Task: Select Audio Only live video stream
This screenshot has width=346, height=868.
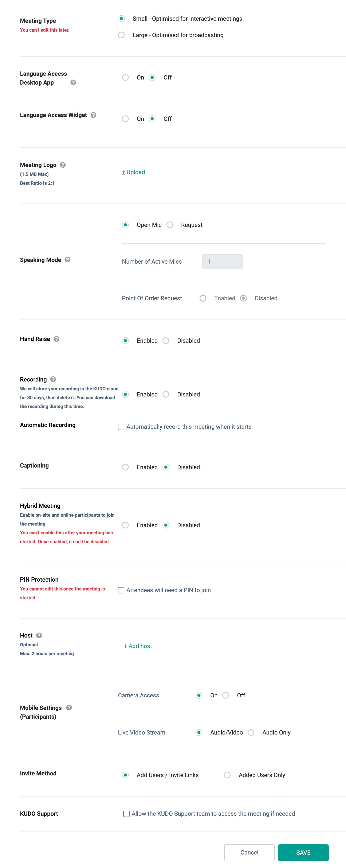Action: coord(251,732)
